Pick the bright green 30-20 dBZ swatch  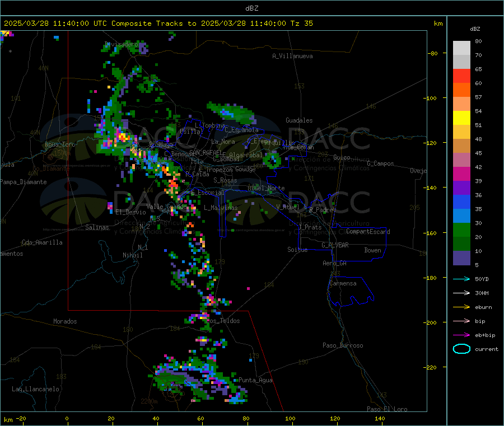[461, 230]
